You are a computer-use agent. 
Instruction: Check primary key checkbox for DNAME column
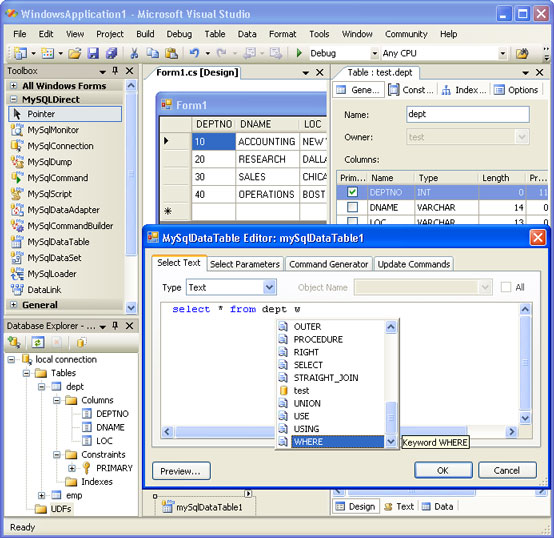coord(352,207)
